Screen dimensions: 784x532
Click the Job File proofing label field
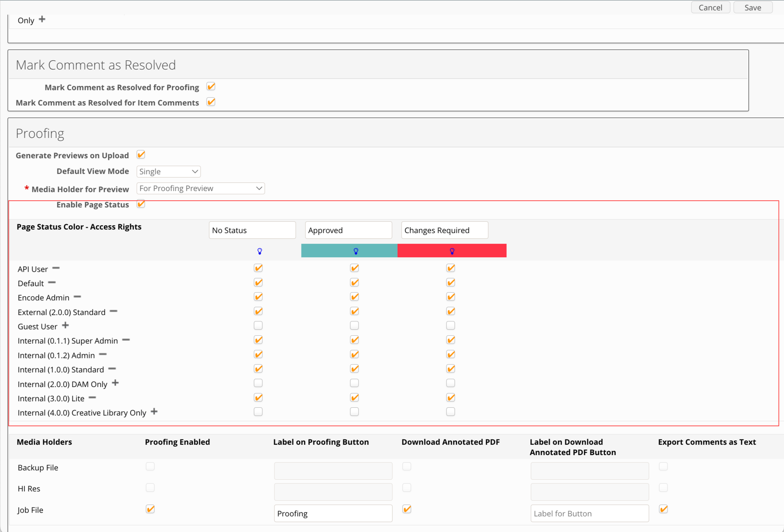click(333, 513)
